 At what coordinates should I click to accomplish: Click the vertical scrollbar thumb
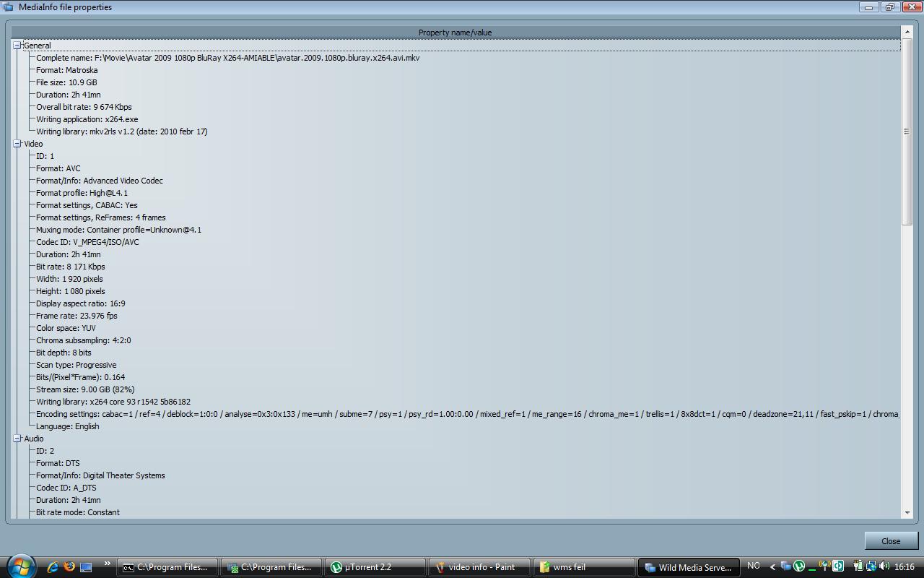[x=907, y=131]
